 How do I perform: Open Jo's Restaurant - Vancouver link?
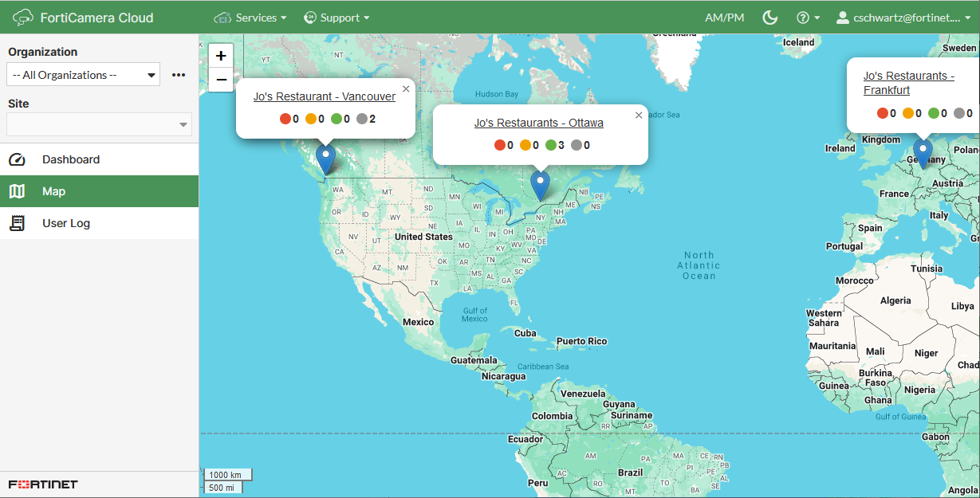[325, 96]
